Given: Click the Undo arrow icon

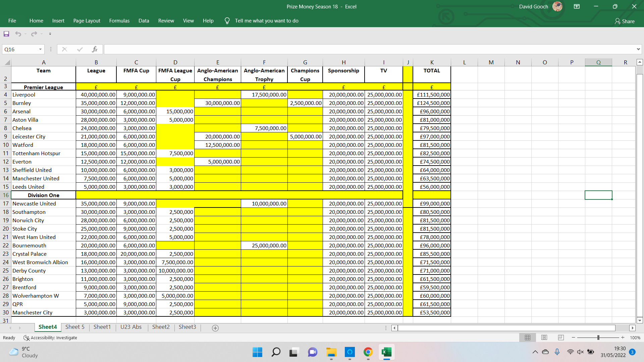Looking at the screenshot, I should coord(18,34).
